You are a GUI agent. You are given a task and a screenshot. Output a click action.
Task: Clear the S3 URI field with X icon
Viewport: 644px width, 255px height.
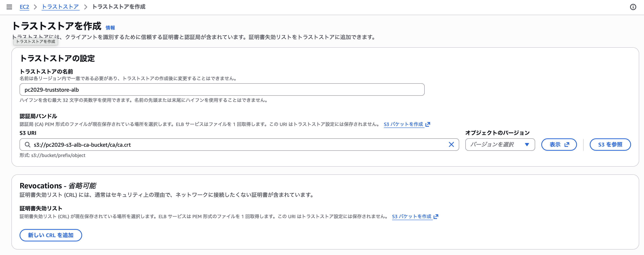coord(451,145)
